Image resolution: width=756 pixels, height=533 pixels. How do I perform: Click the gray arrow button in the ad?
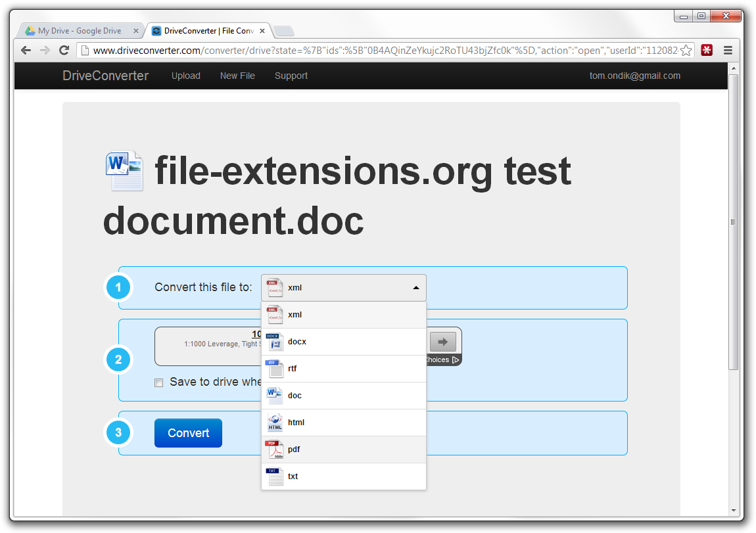click(x=442, y=342)
